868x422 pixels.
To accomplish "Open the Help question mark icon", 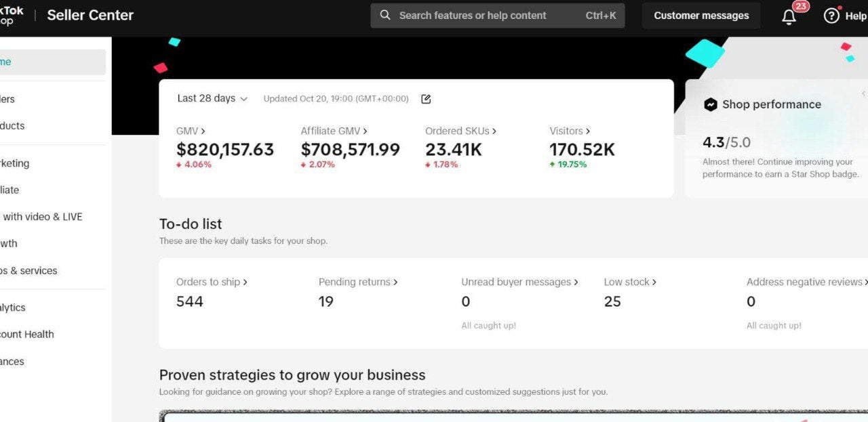I will (x=831, y=16).
